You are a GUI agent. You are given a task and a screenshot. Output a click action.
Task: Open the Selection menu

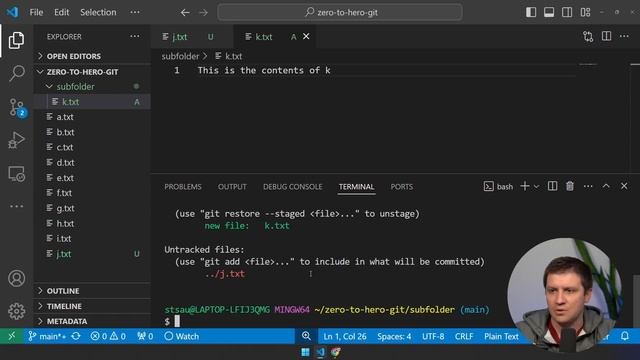[x=98, y=12]
